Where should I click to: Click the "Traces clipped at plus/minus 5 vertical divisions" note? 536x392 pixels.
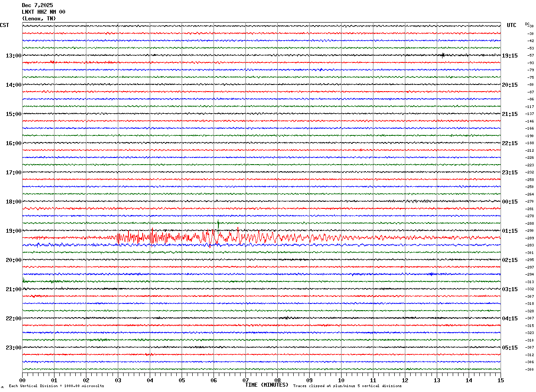[347, 386]
